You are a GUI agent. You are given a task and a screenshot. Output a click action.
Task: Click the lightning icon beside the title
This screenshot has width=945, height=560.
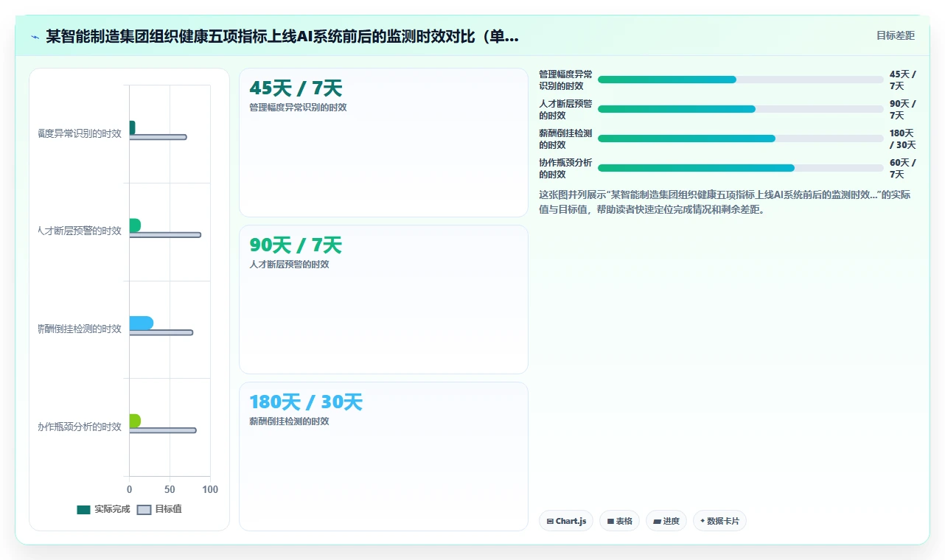click(35, 36)
